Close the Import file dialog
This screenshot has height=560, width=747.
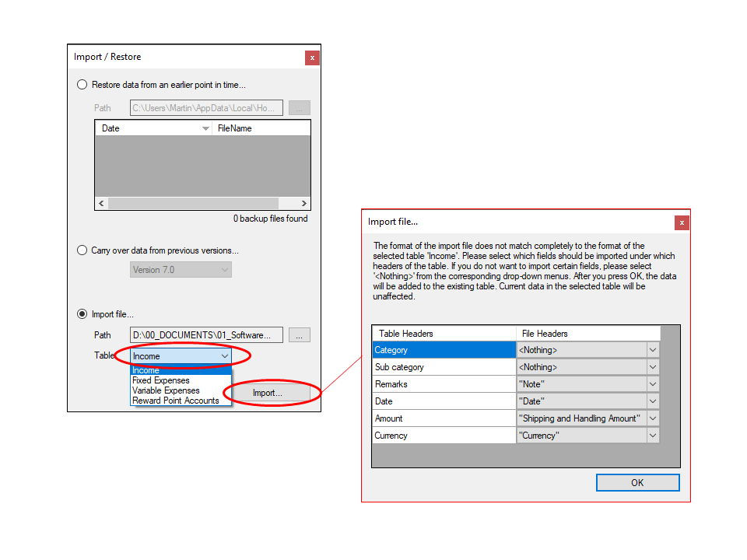coord(682,222)
